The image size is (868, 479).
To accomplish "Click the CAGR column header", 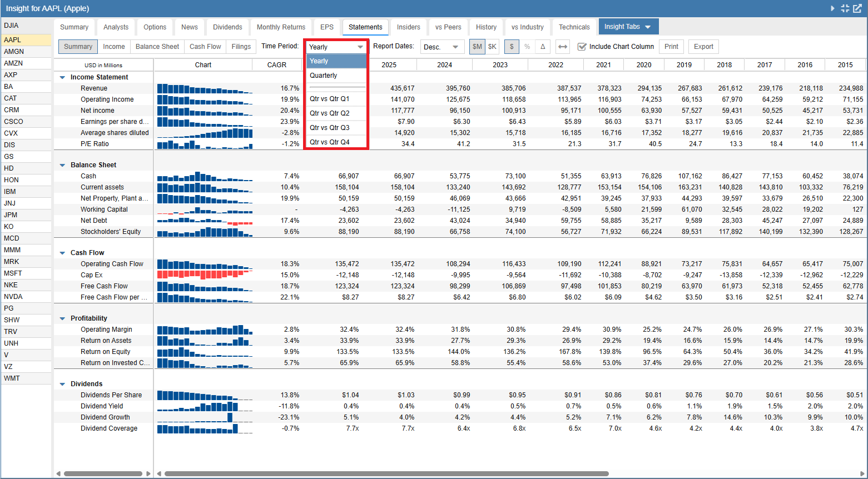I will (x=277, y=65).
